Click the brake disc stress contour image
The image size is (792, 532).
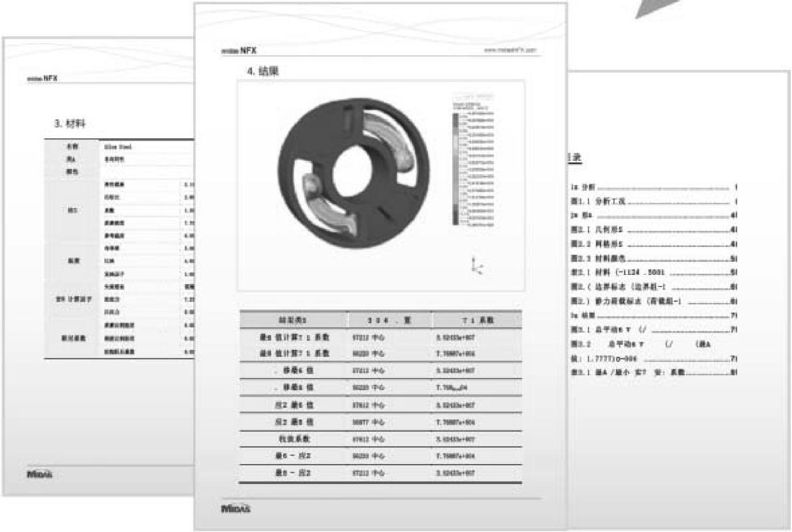click(x=354, y=173)
